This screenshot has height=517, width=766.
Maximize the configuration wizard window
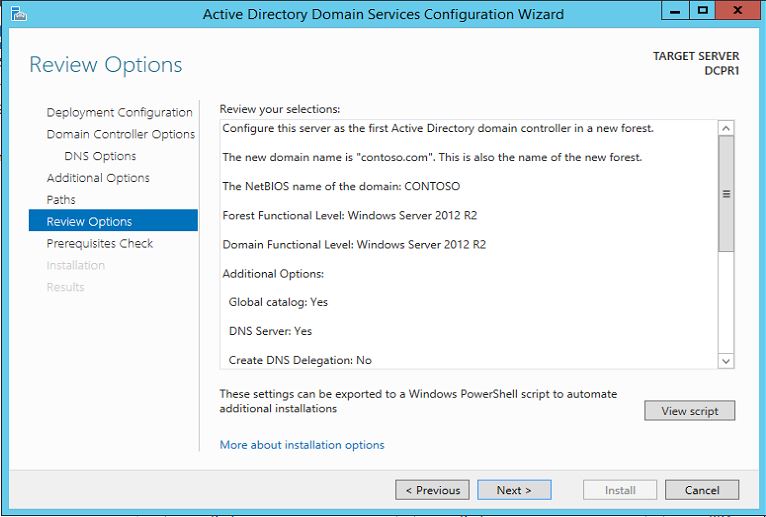click(x=702, y=10)
